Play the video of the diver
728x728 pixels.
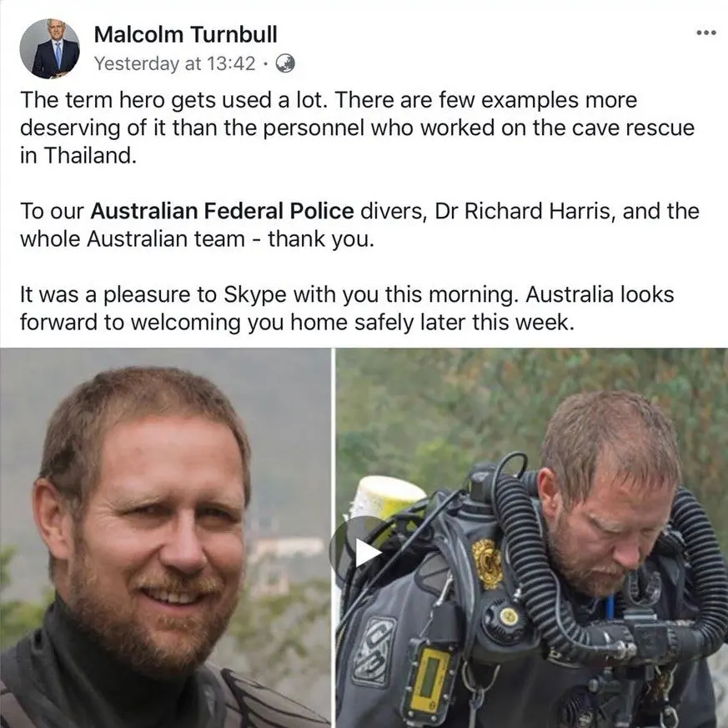point(361,553)
